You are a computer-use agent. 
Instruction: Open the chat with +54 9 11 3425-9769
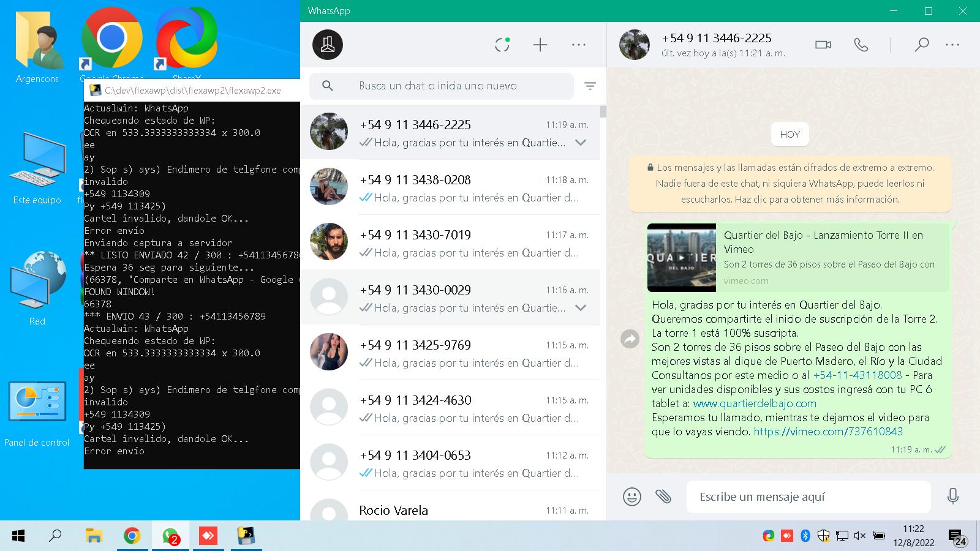click(450, 353)
